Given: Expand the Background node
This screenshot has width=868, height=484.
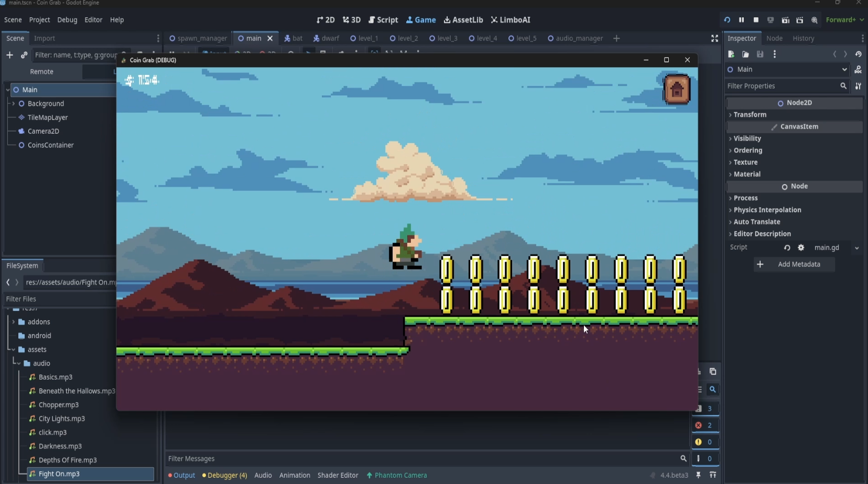Looking at the screenshot, I should 14,104.
